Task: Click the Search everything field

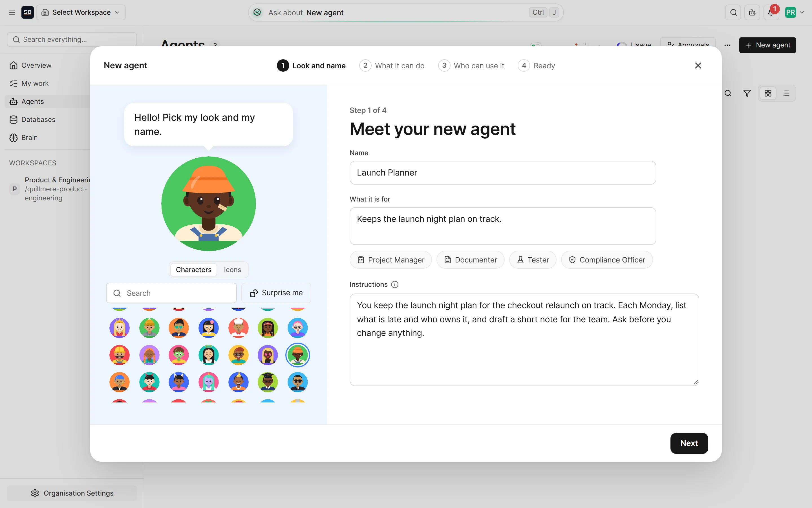Action: [72, 39]
